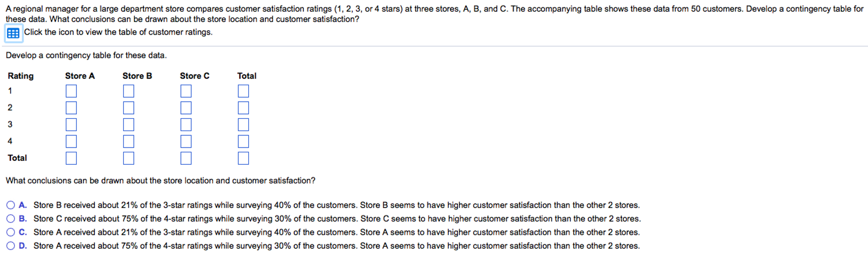Choose option D about Store A 4-star ratings
868x268 pixels.
(11, 246)
